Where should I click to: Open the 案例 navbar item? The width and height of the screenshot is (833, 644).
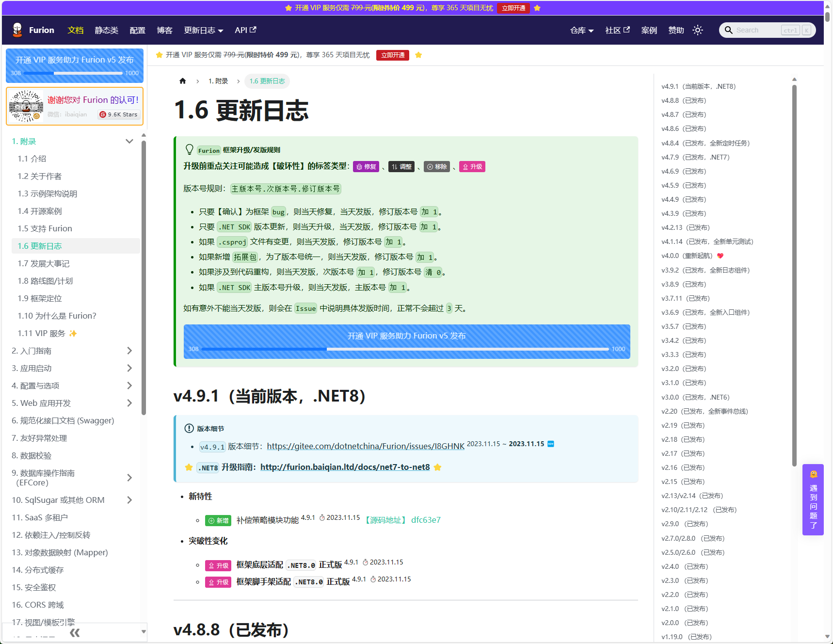649,30
